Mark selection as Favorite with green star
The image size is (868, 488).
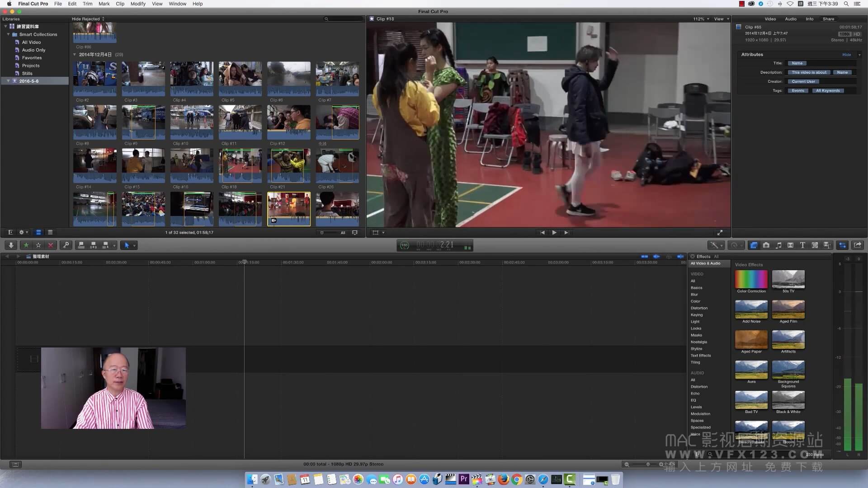click(26, 245)
